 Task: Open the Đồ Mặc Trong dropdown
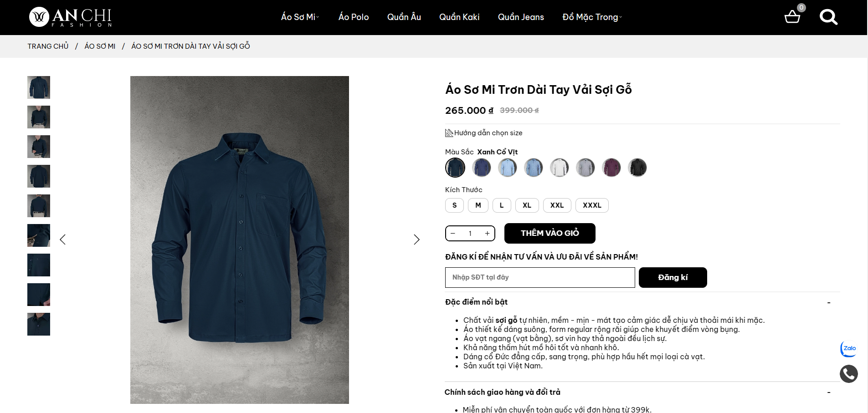[591, 17]
